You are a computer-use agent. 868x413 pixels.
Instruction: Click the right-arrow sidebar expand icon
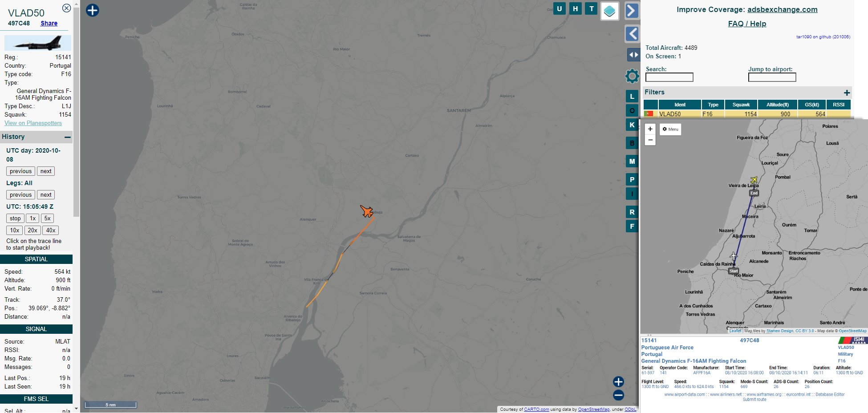pos(632,11)
